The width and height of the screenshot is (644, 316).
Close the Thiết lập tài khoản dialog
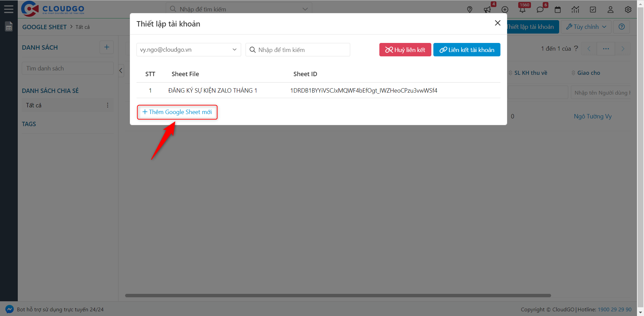coord(498,23)
